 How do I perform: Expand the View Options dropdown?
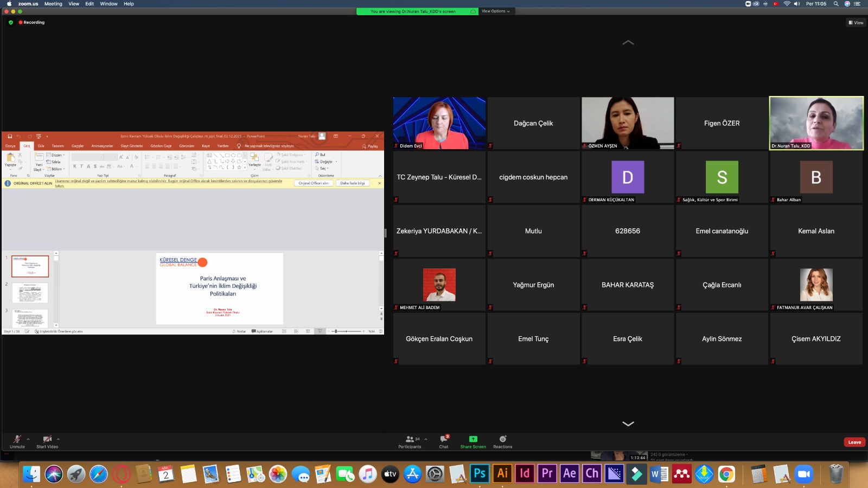pos(496,11)
